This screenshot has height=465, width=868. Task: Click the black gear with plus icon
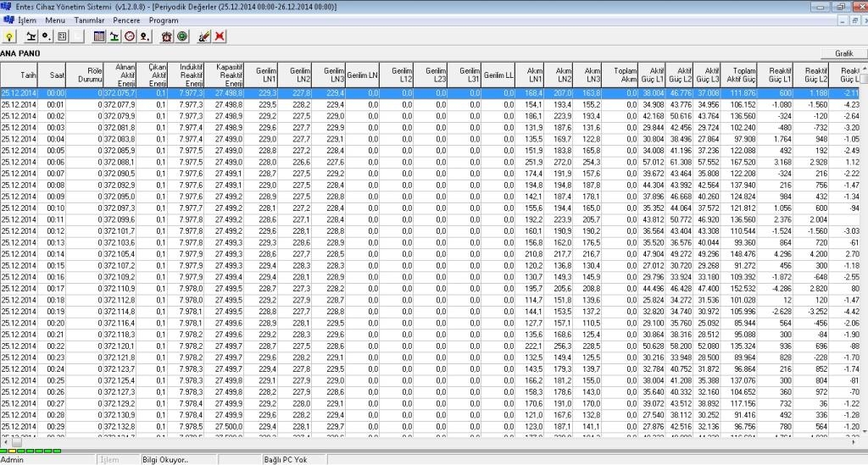[x=47, y=37]
